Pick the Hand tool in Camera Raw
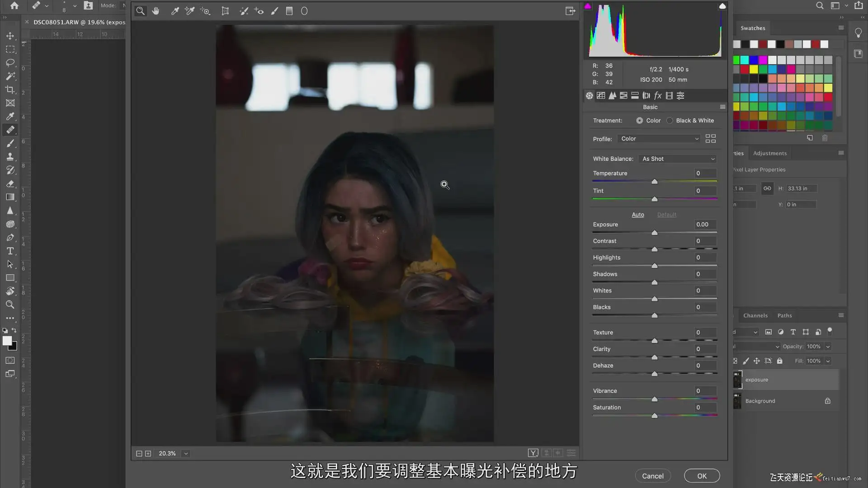 156,11
